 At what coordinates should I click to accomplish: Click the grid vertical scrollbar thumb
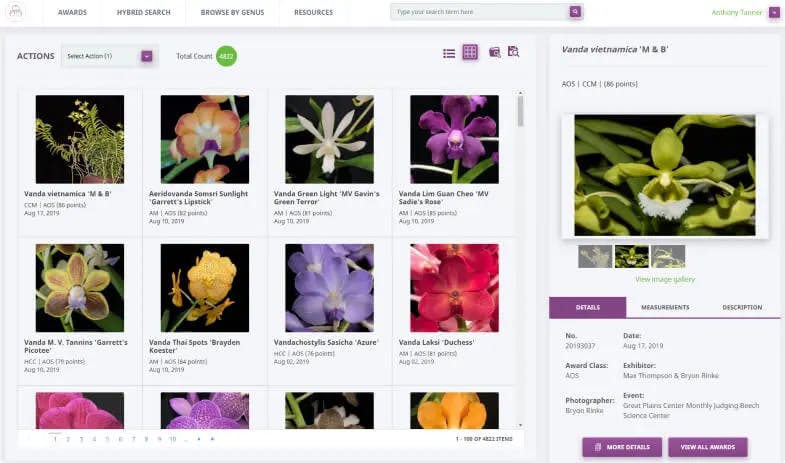click(521, 111)
